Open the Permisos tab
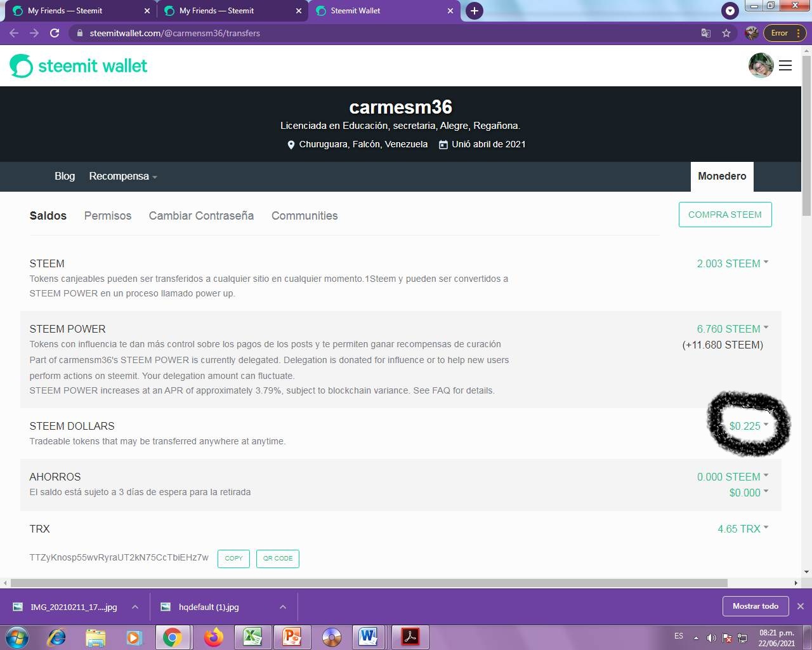812x650 pixels. 108,216
